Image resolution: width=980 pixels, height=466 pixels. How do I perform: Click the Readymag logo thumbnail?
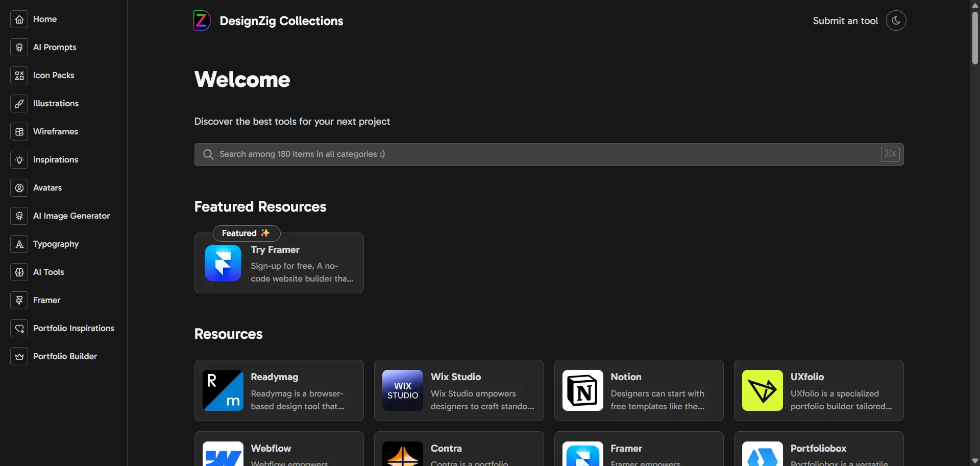point(223,390)
